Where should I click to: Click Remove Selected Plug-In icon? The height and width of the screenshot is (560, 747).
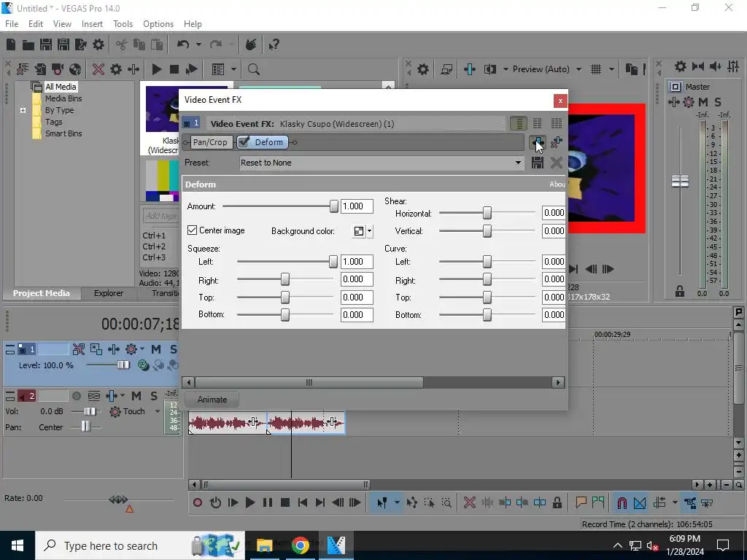[556, 142]
